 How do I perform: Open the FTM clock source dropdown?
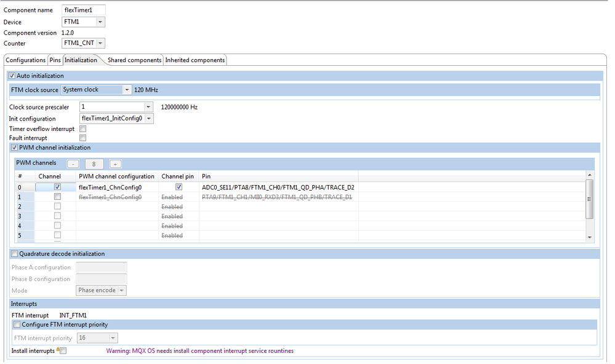(97, 90)
